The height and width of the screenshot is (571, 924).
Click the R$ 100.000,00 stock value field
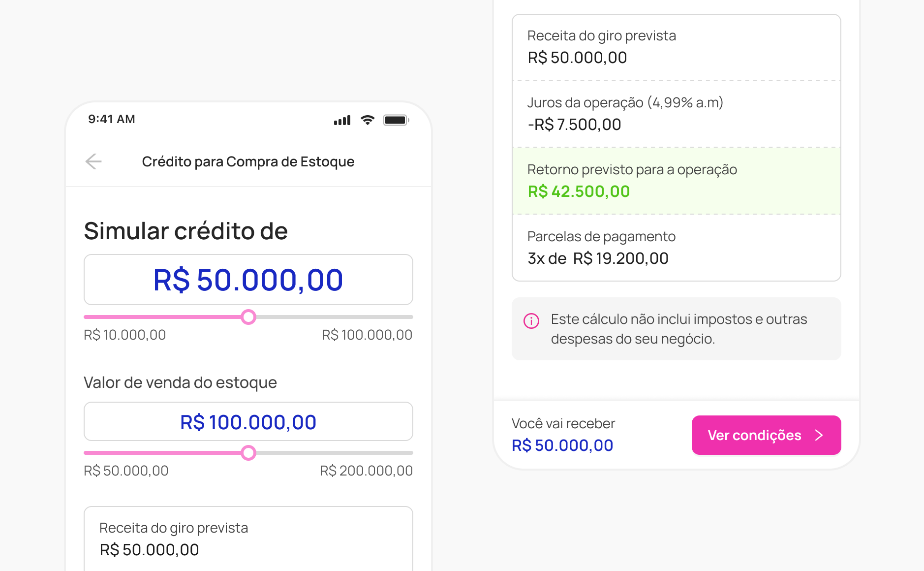click(x=248, y=422)
